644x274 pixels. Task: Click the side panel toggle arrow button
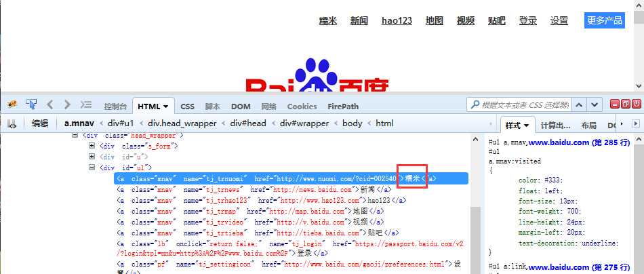pyautogui.click(x=636, y=123)
